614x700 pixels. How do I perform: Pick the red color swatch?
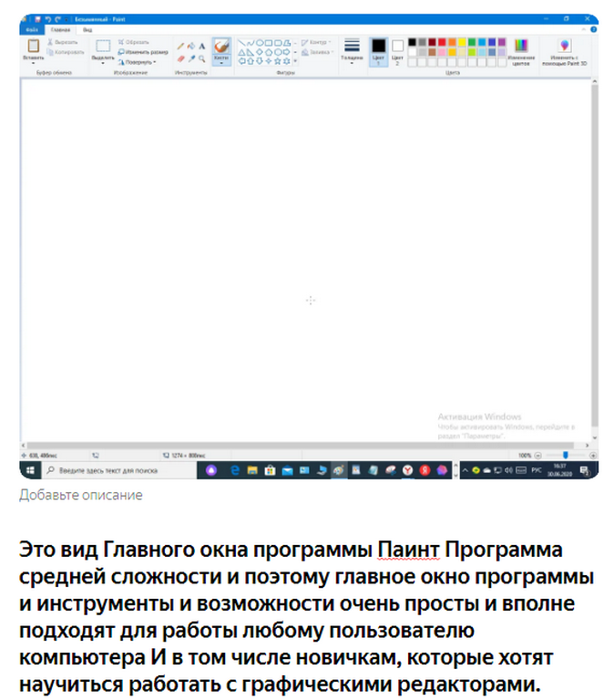click(x=442, y=42)
